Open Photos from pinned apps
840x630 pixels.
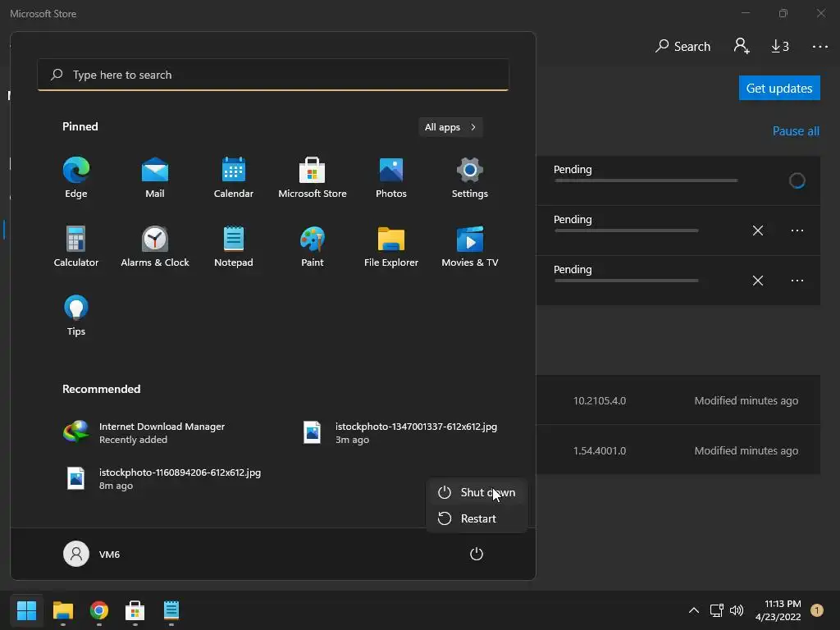click(x=391, y=178)
